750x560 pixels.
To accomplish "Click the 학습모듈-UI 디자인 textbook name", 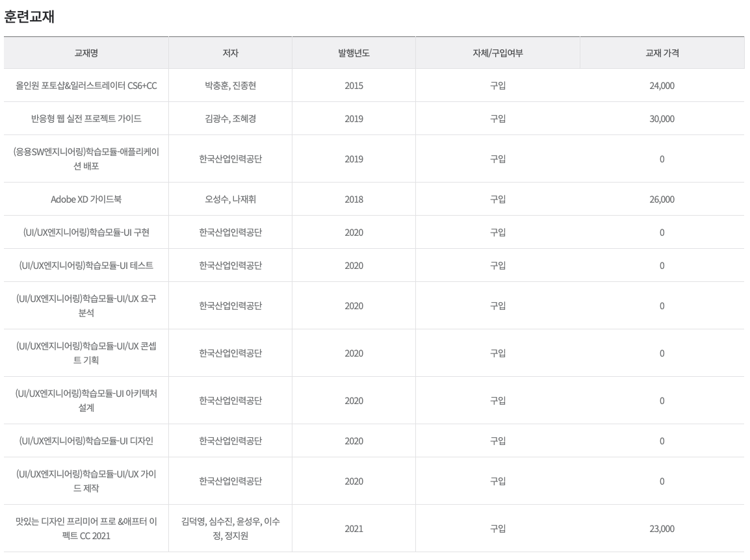I will coord(86,441).
